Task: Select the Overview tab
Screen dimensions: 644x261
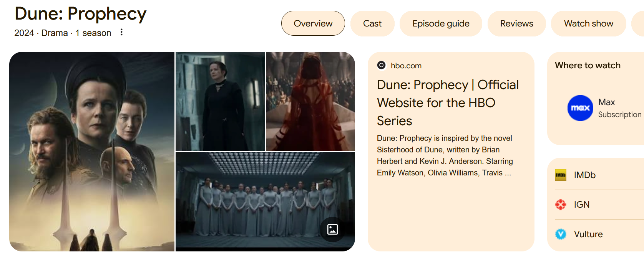Action: tap(313, 23)
